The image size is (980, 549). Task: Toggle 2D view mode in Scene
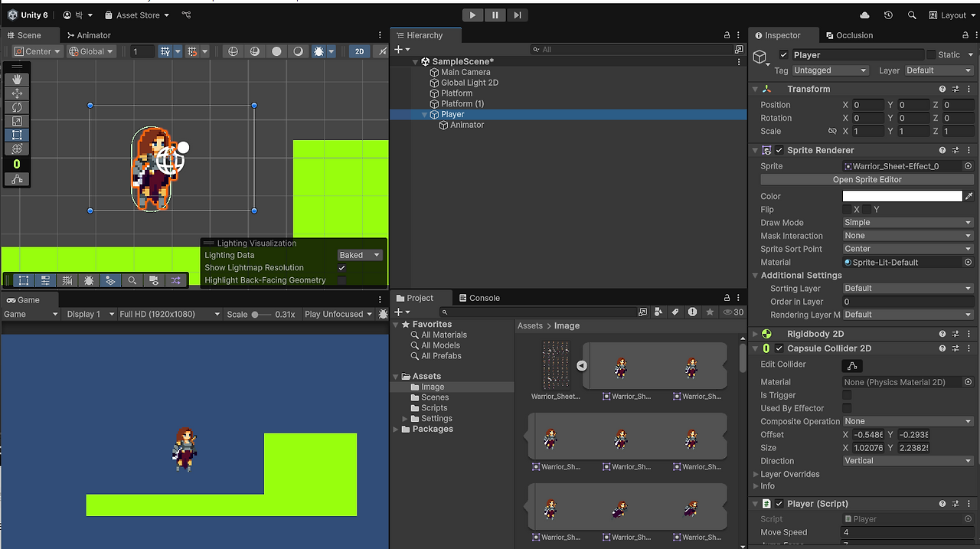pos(359,51)
